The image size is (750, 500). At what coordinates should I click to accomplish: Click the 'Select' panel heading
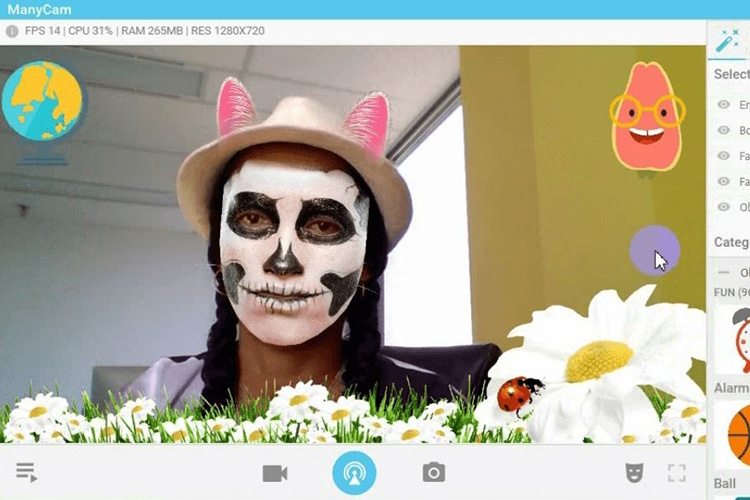click(x=731, y=74)
